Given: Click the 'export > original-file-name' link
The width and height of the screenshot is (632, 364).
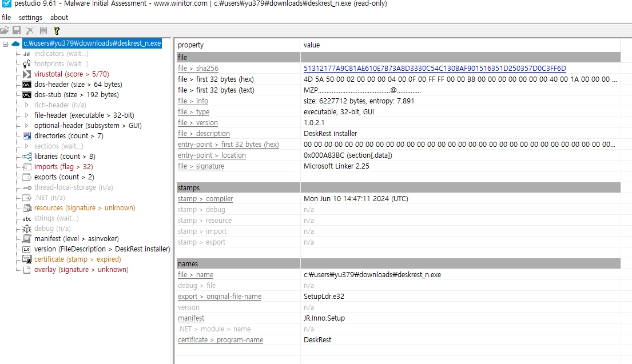Looking at the screenshot, I should 220,297.
